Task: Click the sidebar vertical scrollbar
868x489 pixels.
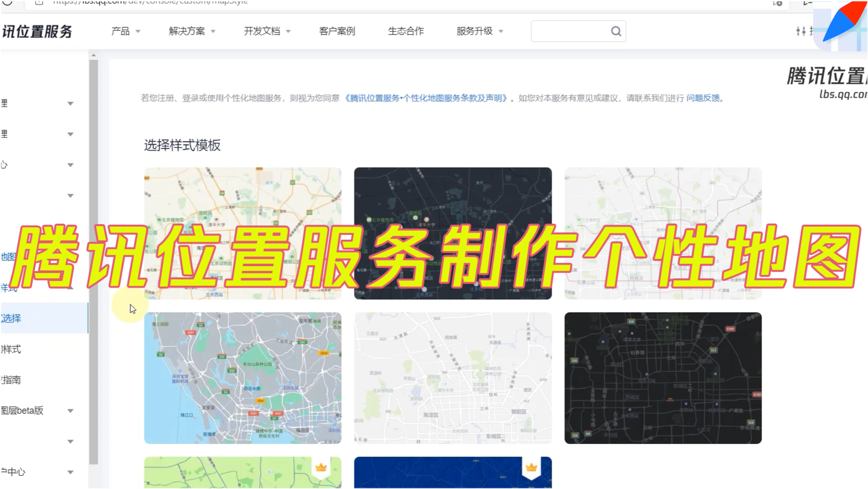Action: click(x=93, y=262)
